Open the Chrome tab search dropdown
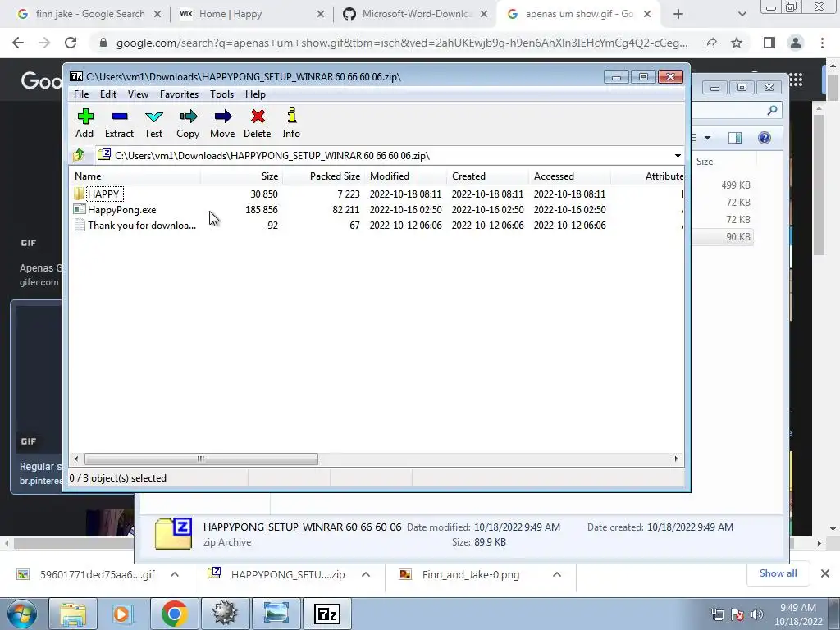Image resolution: width=840 pixels, height=630 pixels. click(x=742, y=15)
